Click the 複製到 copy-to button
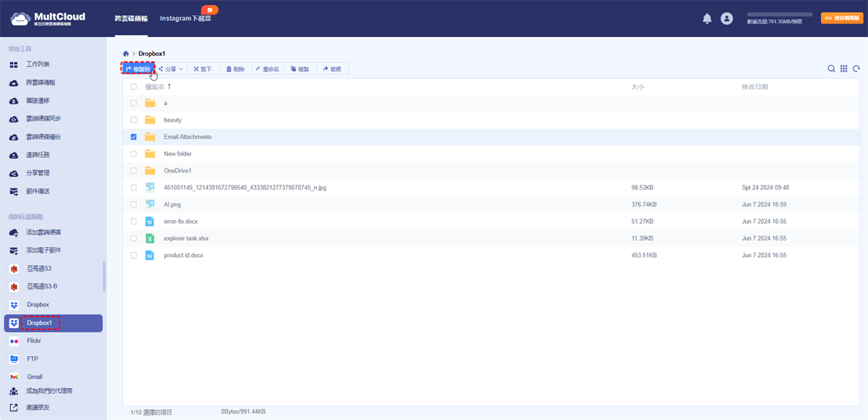 137,69
